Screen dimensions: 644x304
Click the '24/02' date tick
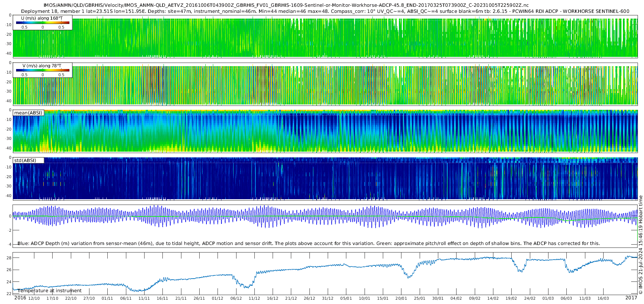[530, 298]
